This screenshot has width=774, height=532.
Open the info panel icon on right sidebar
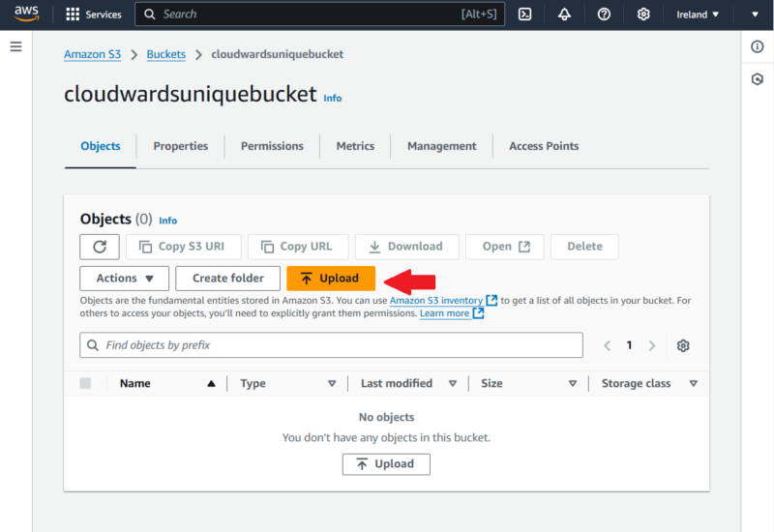click(758, 46)
